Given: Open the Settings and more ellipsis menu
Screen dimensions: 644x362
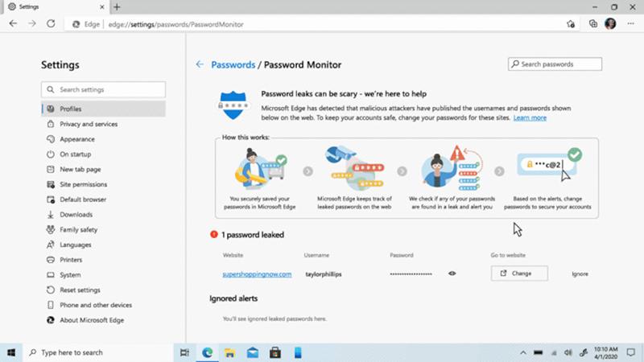Looking at the screenshot, I should point(629,24).
